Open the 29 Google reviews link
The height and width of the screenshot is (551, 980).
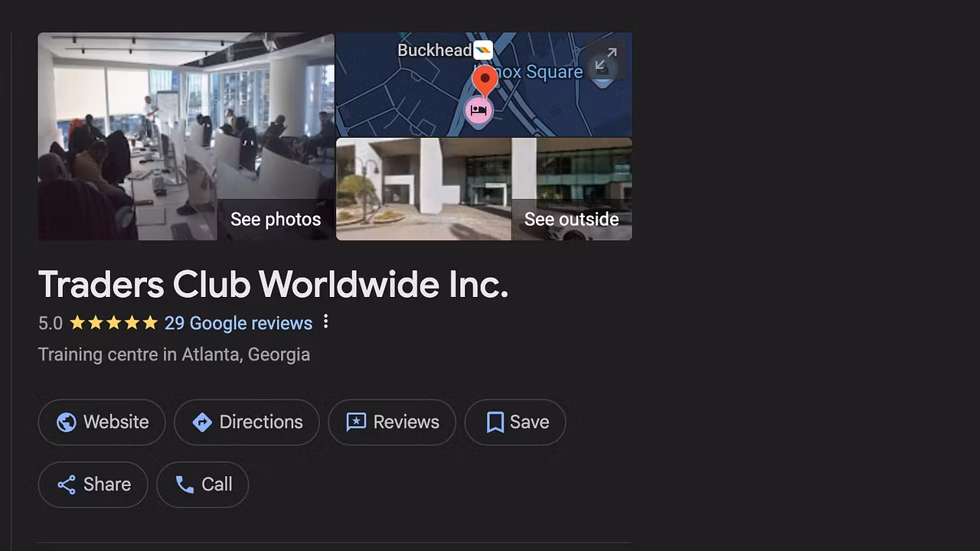click(238, 323)
